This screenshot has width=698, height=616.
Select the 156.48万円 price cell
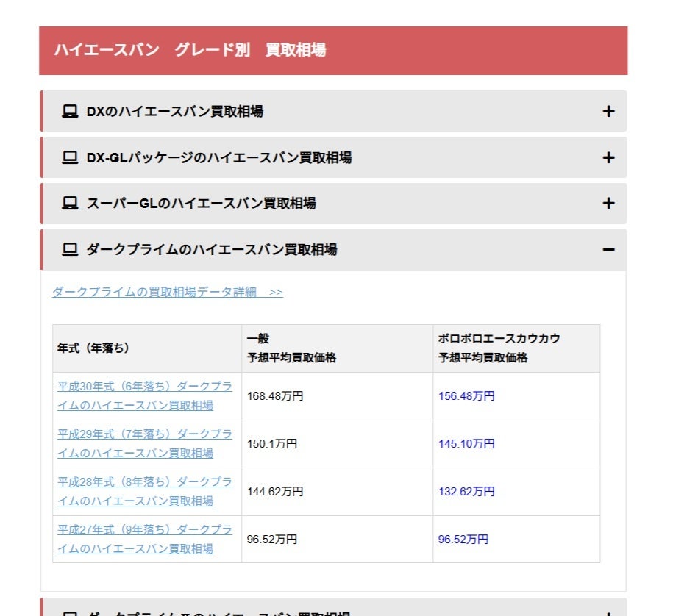tap(516, 395)
